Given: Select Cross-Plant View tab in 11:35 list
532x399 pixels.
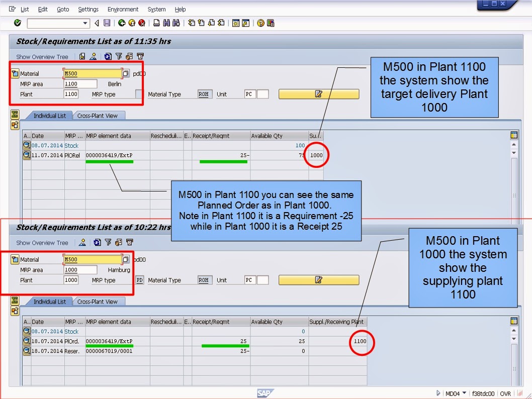Looking at the screenshot, I should coord(98,116).
